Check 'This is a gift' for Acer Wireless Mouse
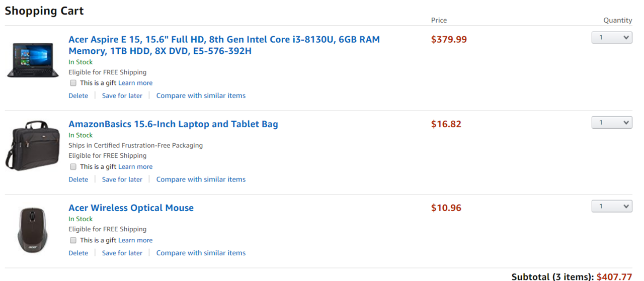Screen dimensions: 644x281 (73, 240)
